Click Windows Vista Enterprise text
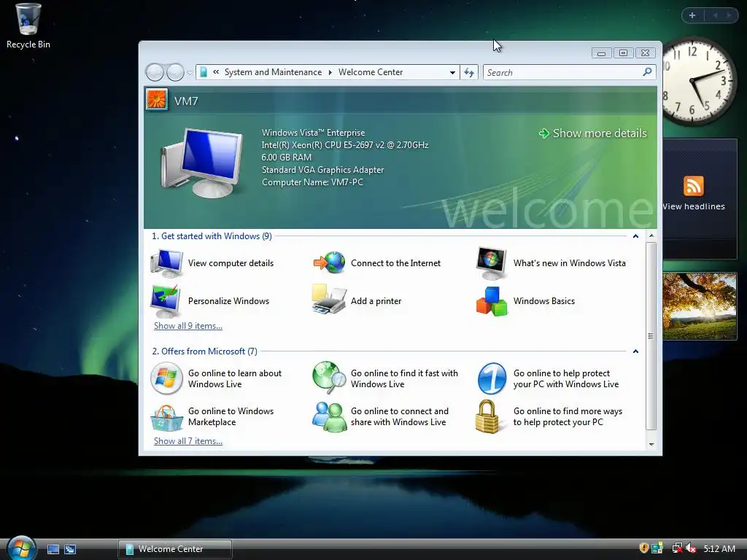 point(313,133)
